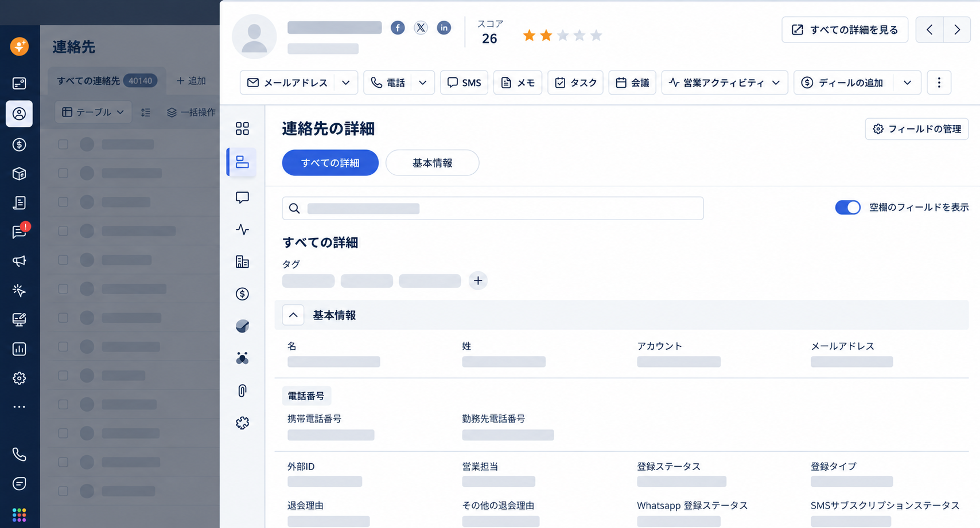
Task: Click the SMS button
Action: click(x=464, y=83)
